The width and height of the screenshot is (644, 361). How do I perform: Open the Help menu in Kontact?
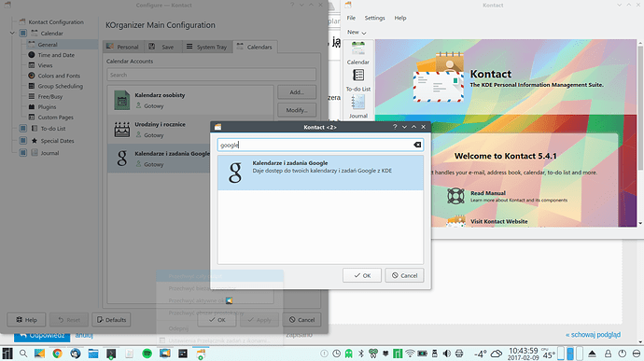[x=400, y=18]
